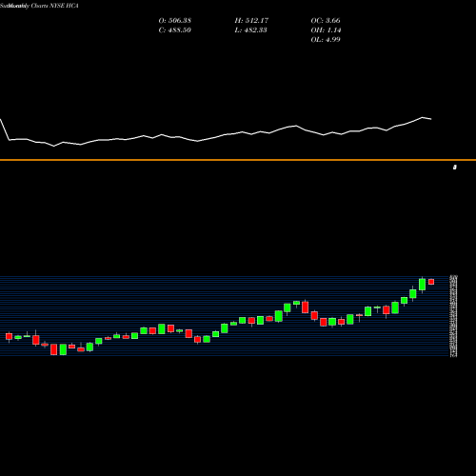Click the endpoint of the white line chart
This screenshot has height=476, width=476.
431,119
